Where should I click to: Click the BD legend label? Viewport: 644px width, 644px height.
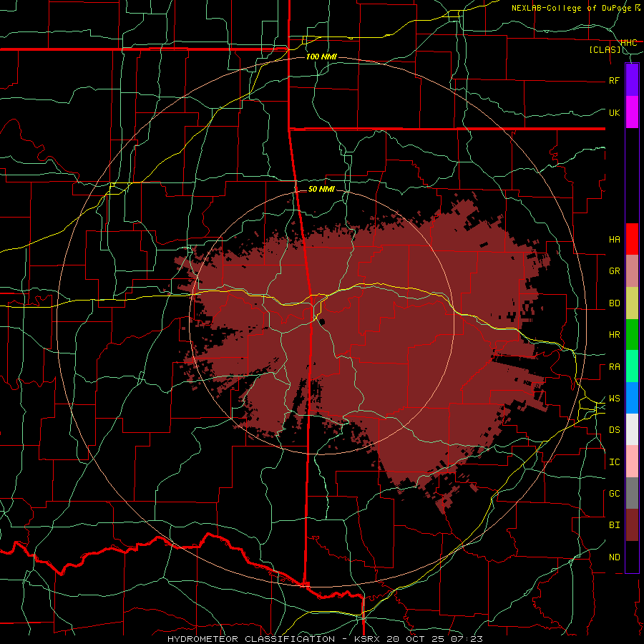click(614, 303)
